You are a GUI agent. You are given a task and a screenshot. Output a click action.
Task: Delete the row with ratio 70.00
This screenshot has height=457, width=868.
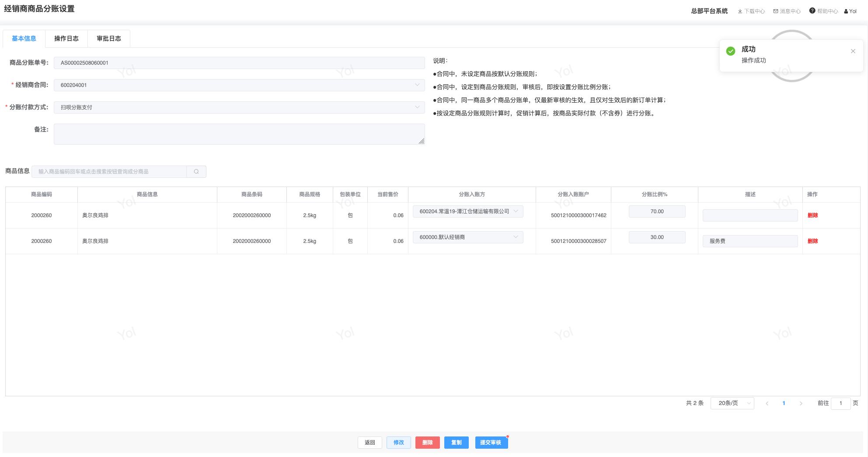(x=812, y=215)
